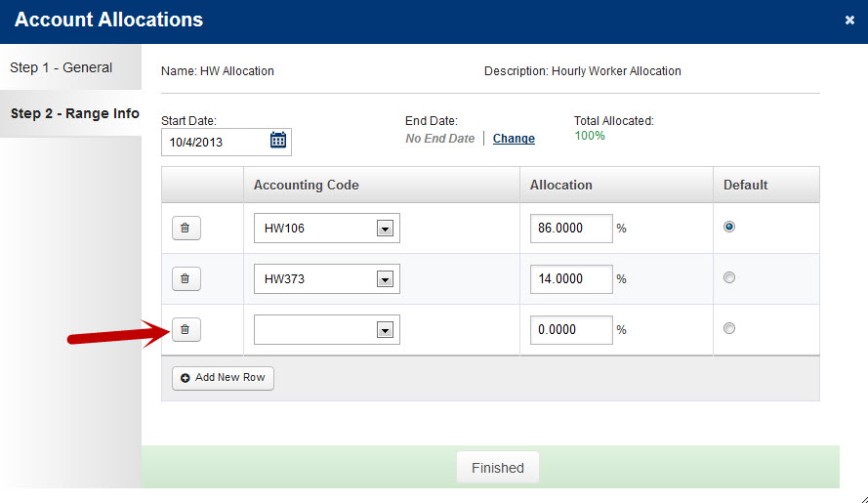Open the Start Date calendar picker

point(278,140)
